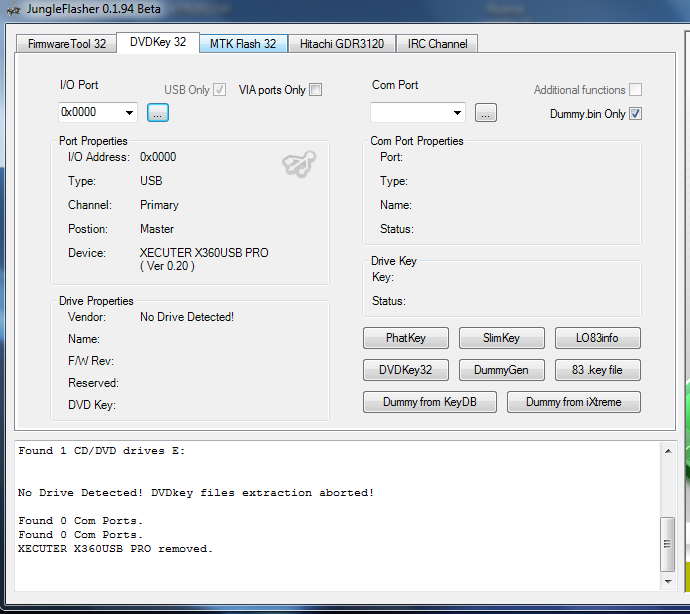Click the Dummy from iXtreme button
This screenshot has height=614, width=690.
coord(574,402)
